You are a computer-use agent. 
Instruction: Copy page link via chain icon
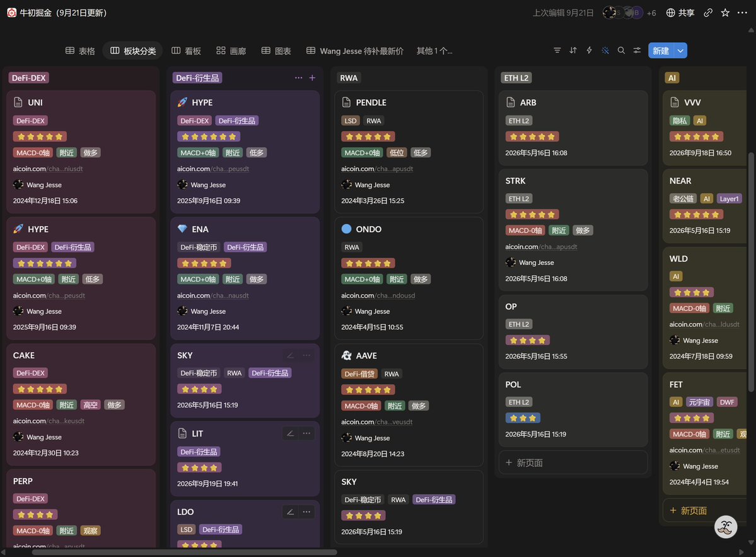pyautogui.click(x=708, y=13)
